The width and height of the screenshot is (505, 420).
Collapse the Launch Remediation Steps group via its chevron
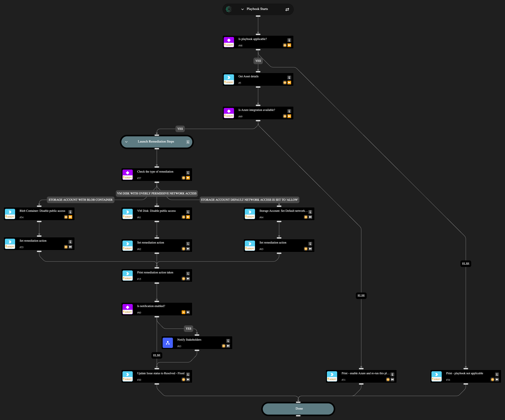(x=126, y=142)
